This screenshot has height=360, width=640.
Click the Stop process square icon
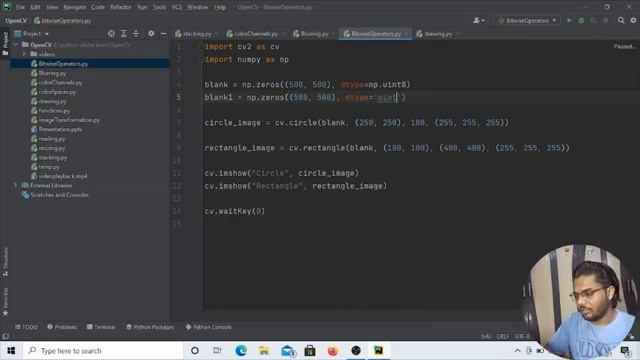coord(606,20)
